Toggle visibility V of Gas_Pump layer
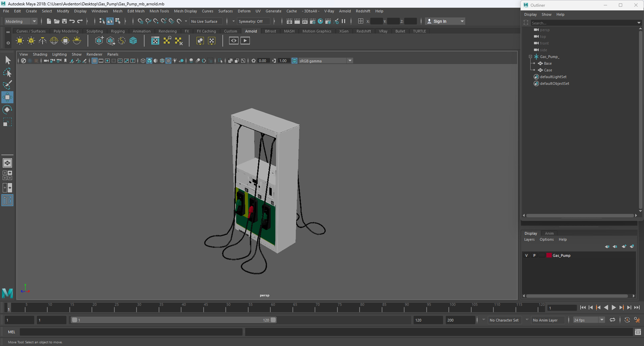 tap(527, 255)
